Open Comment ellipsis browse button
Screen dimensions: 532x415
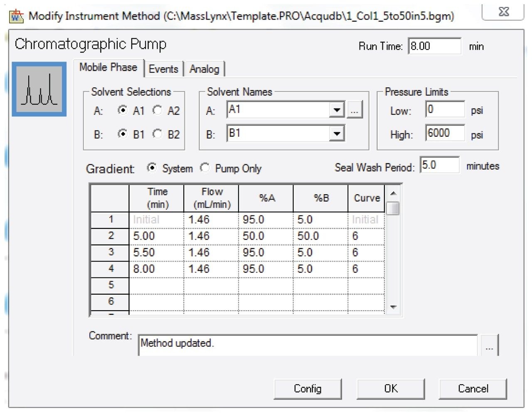point(489,346)
